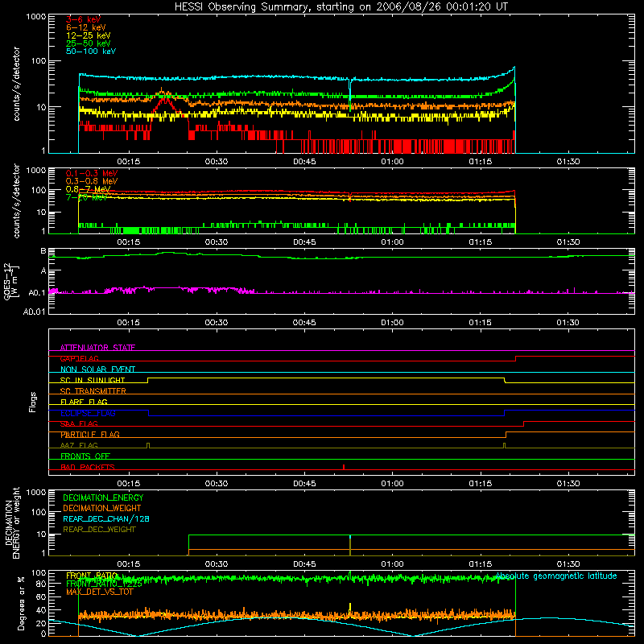Click the BAD_PACKETS flag label
The height and width of the screenshot is (644, 644).
pyautogui.click(x=88, y=467)
